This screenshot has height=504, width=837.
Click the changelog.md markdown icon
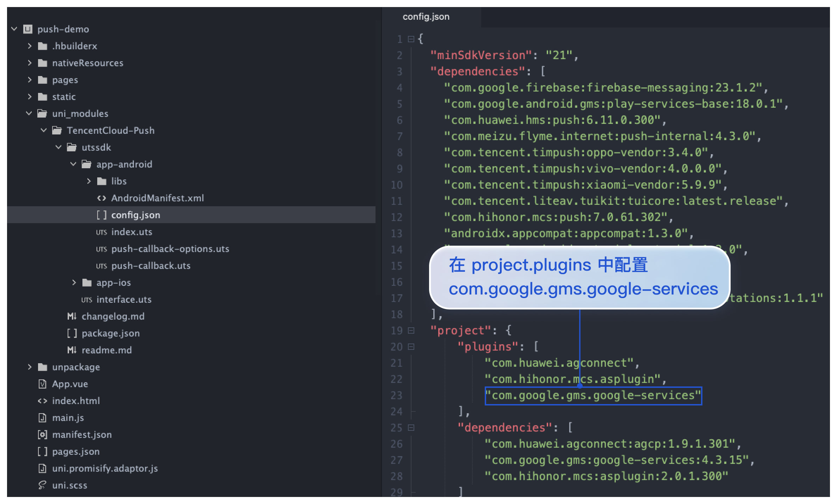[72, 316]
